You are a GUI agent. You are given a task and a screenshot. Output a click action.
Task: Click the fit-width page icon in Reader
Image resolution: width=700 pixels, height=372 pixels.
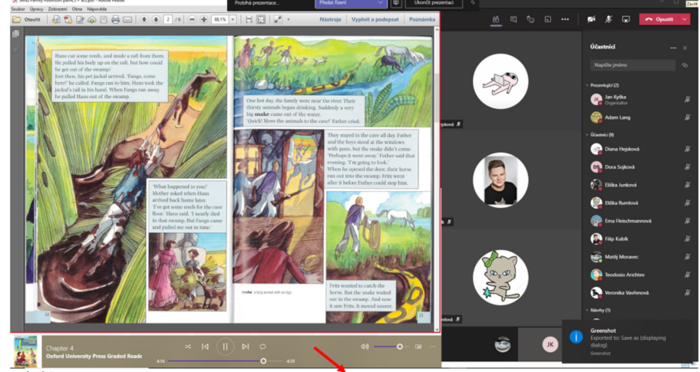point(249,20)
